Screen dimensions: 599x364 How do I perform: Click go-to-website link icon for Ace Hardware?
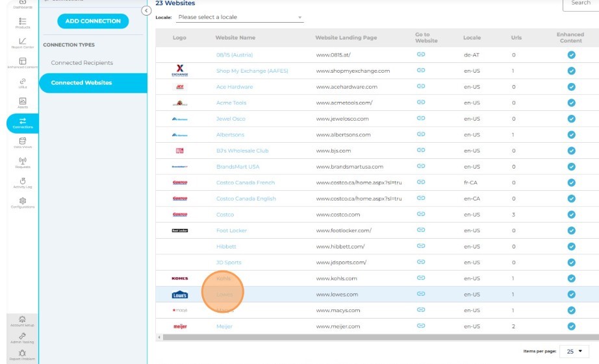tap(420, 86)
